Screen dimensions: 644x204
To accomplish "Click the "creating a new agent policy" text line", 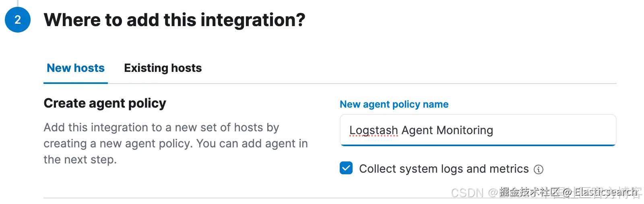I will tap(175, 144).
